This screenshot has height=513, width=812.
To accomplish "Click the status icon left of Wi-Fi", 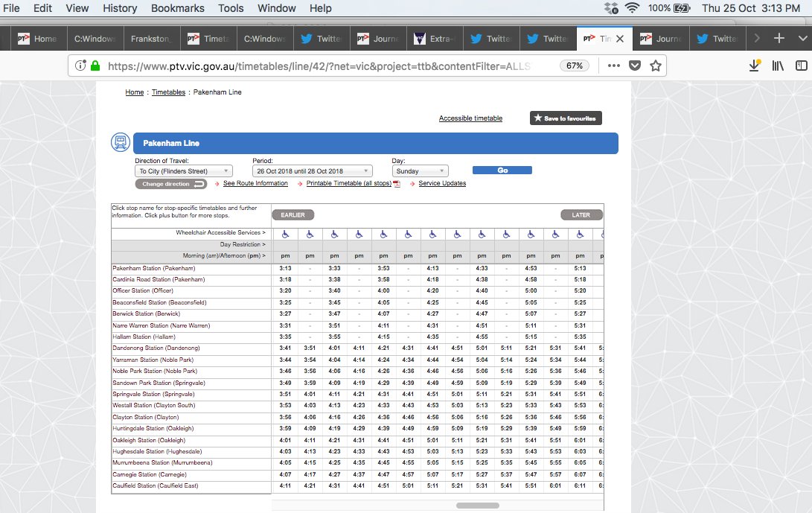I will point(612,7).
